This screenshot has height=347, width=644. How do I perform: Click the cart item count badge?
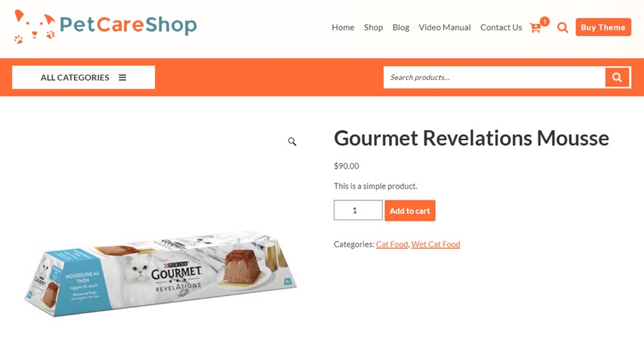545,21
